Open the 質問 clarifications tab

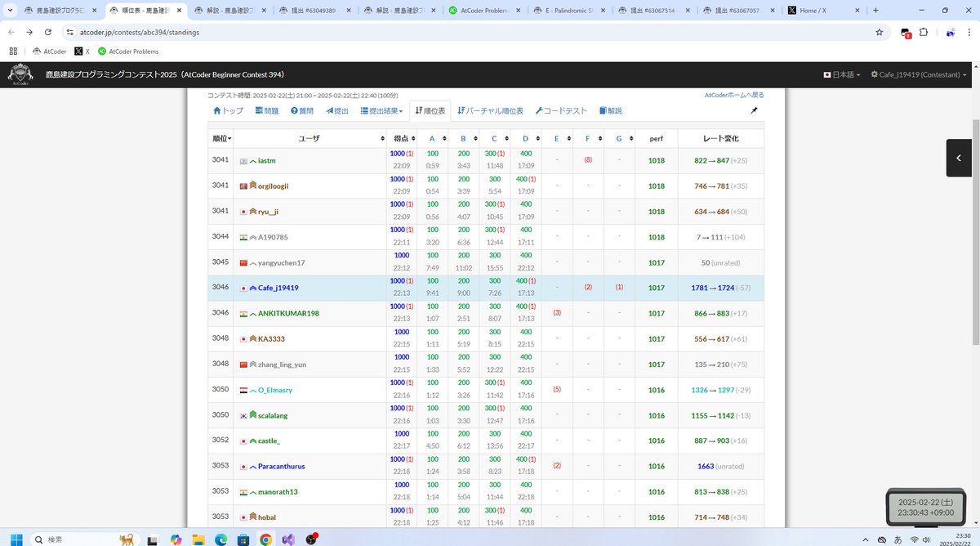(302, 110)
